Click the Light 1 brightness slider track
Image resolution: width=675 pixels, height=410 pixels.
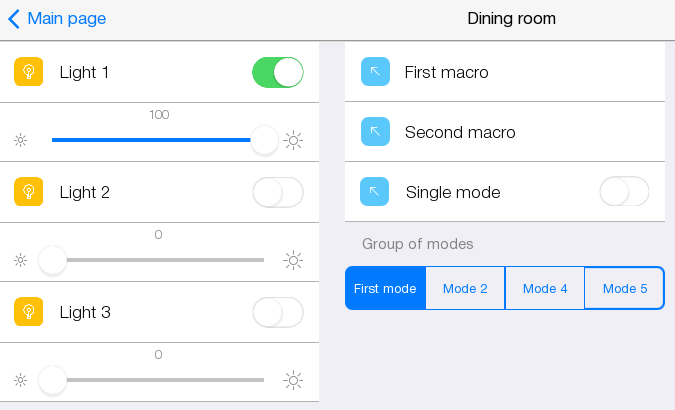(150, 140)
